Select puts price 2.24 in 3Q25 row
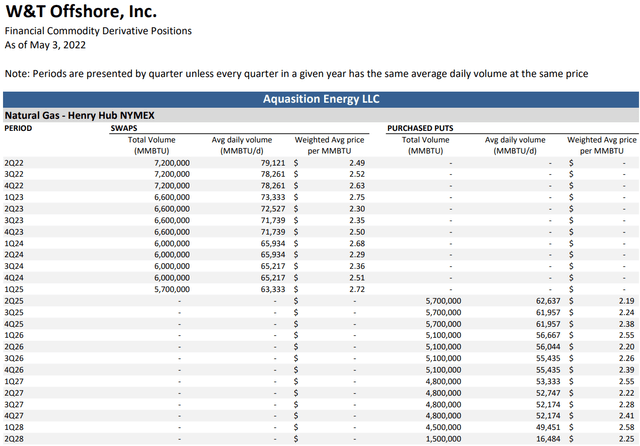The width and height of the screenshot is (640, 446). coord(626,312)
